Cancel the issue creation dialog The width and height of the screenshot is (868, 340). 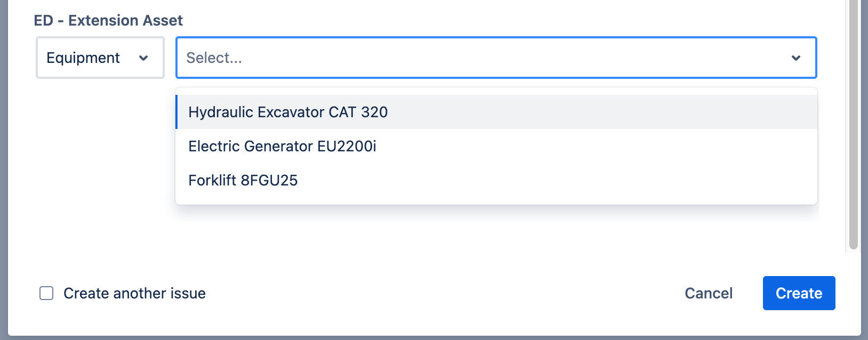[708, 293]
